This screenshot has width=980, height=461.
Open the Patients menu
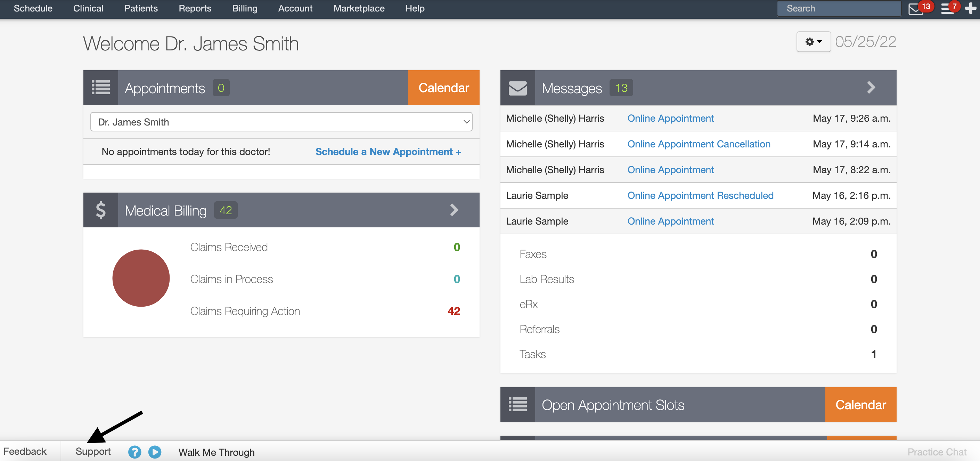pos(141,8)
